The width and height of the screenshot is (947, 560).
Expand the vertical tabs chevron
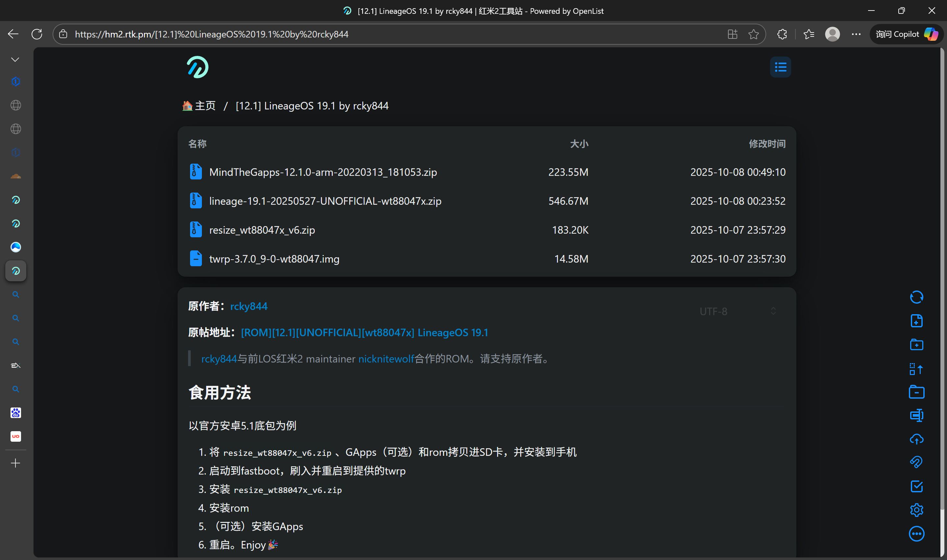(x=15, y=59)
